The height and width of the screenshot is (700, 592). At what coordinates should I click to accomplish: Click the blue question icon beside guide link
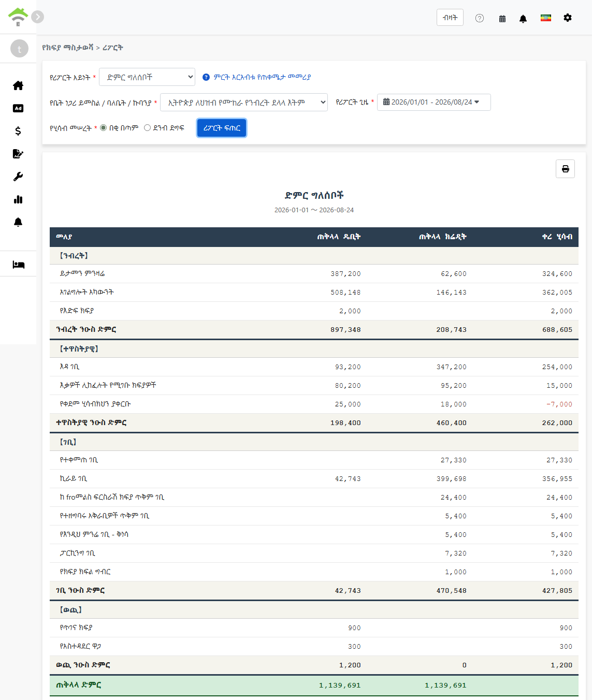point(206,77)
